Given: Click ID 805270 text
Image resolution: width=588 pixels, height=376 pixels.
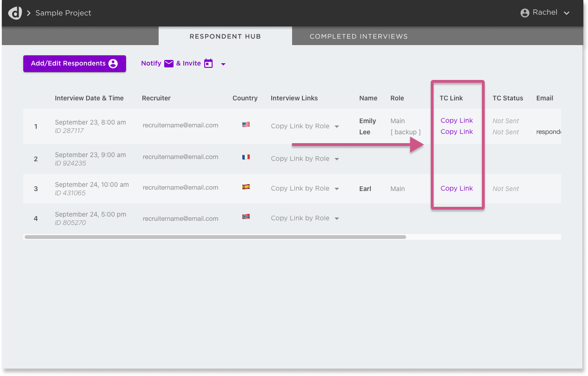Looking at the screenshot, I should (x=70, y=223).
